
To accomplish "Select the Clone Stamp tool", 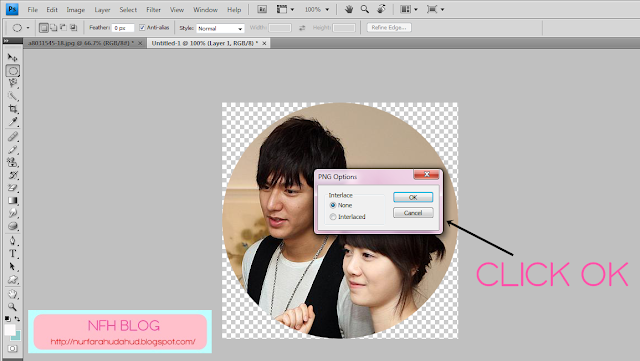I will pyautogui.click(x=13, y=162).
